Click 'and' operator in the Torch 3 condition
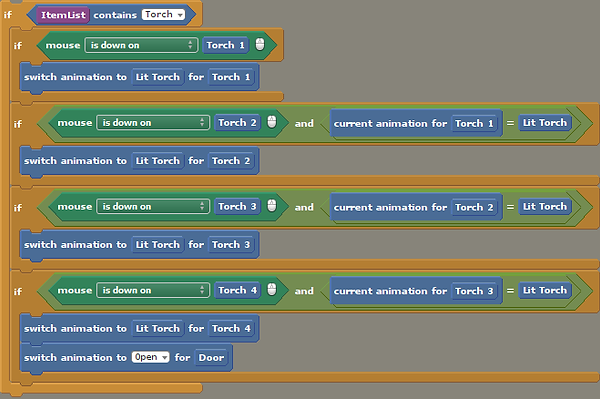 coord(304,207)
